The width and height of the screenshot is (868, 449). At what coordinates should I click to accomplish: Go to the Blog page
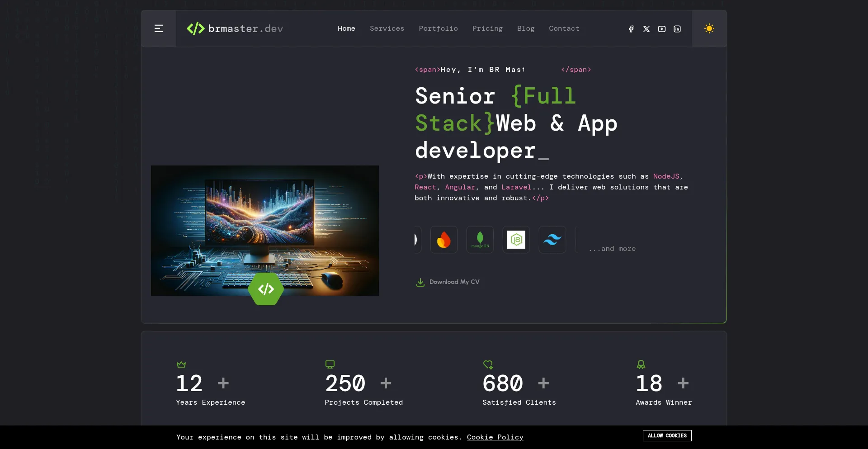coord(526,28)
